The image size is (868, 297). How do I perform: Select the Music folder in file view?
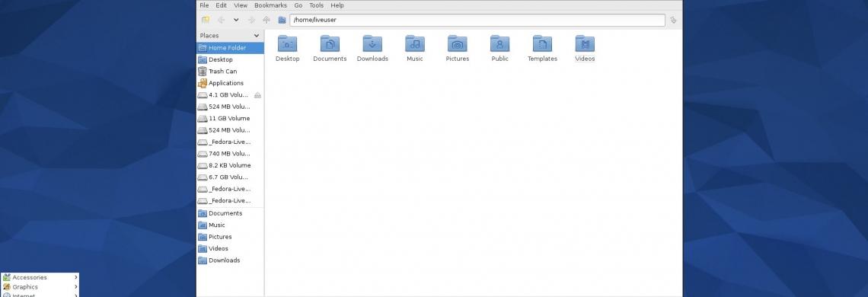click(415, 48)
